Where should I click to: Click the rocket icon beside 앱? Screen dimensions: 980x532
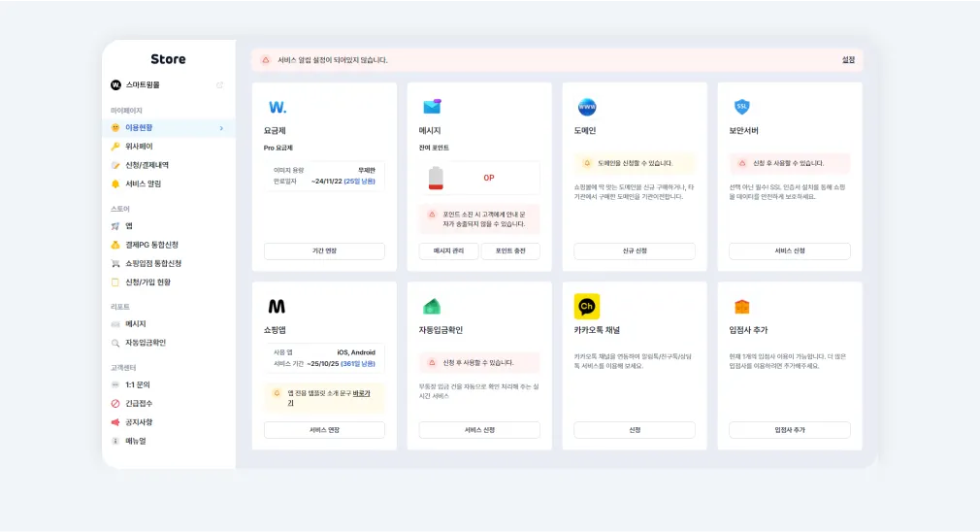(115, 225)
